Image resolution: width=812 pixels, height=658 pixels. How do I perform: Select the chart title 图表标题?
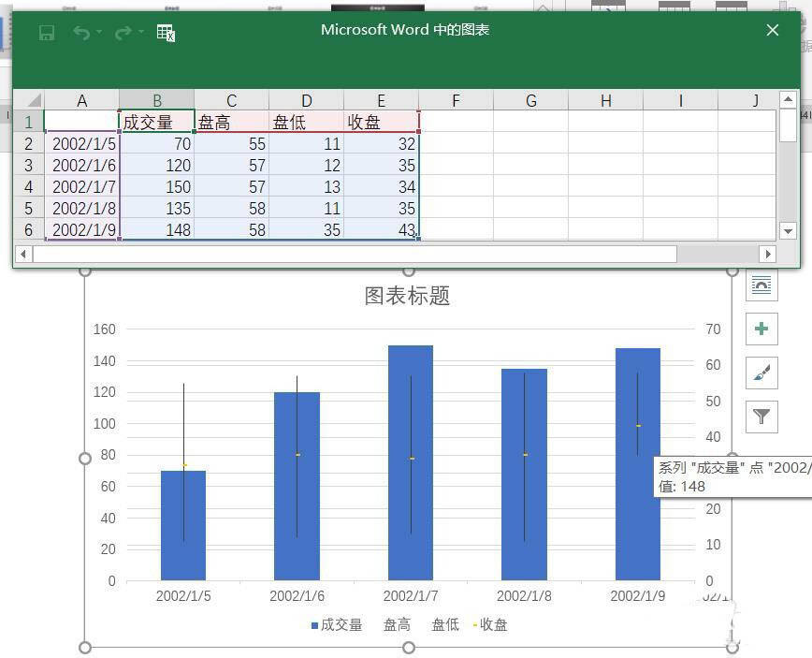404,295
